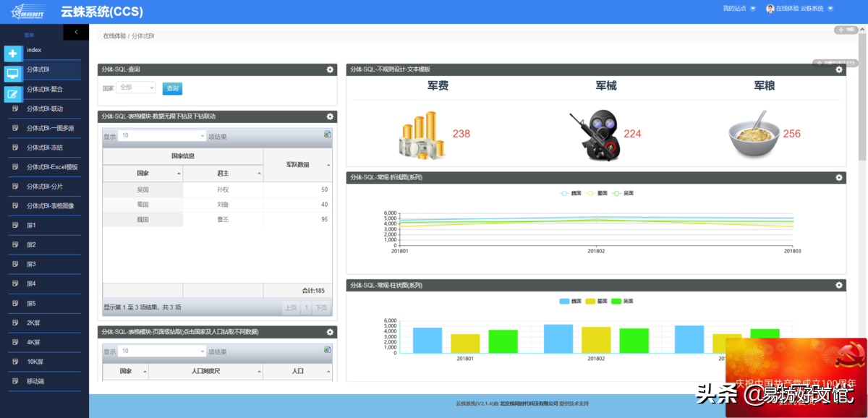Click page icon beside 分体式BI-联动
This screenshot has height=418, width=868.
pos(15,108)
